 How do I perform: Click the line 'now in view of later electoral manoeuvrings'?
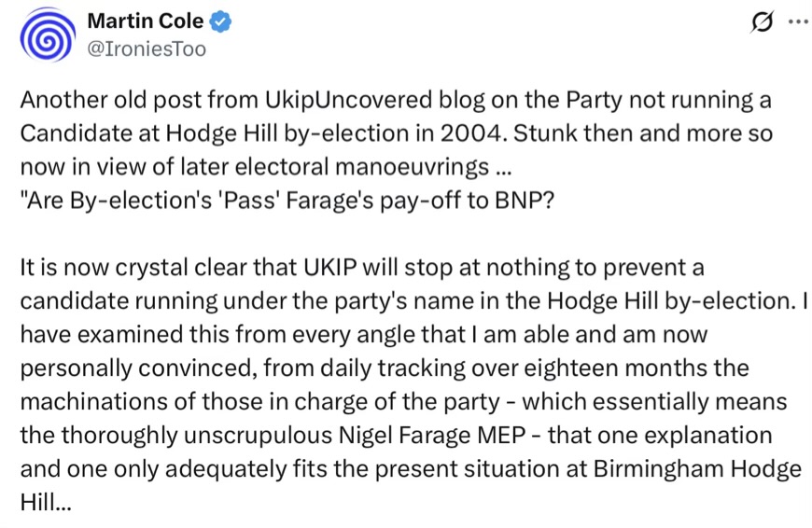coord(266,167)
